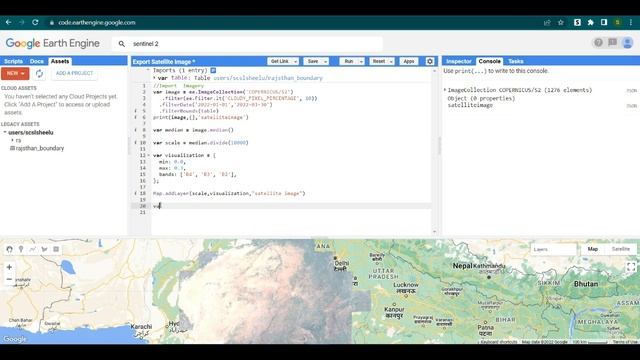This screenshot has height=360, width=640.
Task: Expand the ImageCollection COPERNICUS/S2 console entry
Action: pyautogui.click(x=445, y=90)
